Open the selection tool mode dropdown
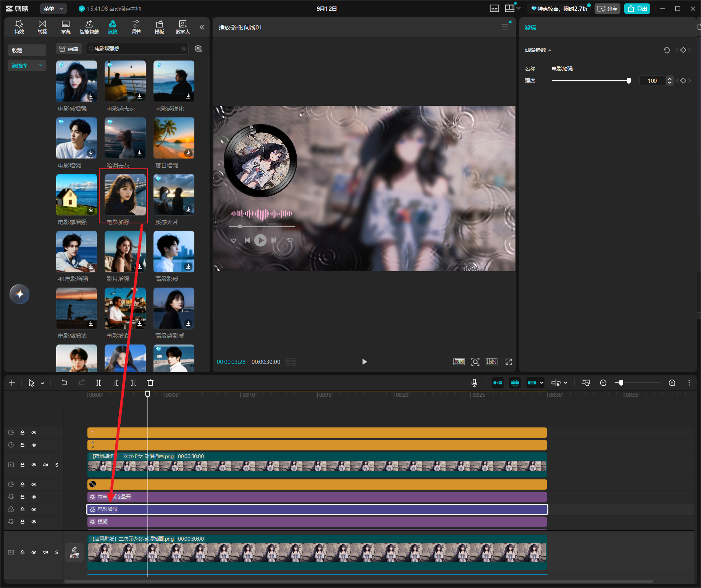This screenshot has height=588, width=701. [x=42, y=383]
